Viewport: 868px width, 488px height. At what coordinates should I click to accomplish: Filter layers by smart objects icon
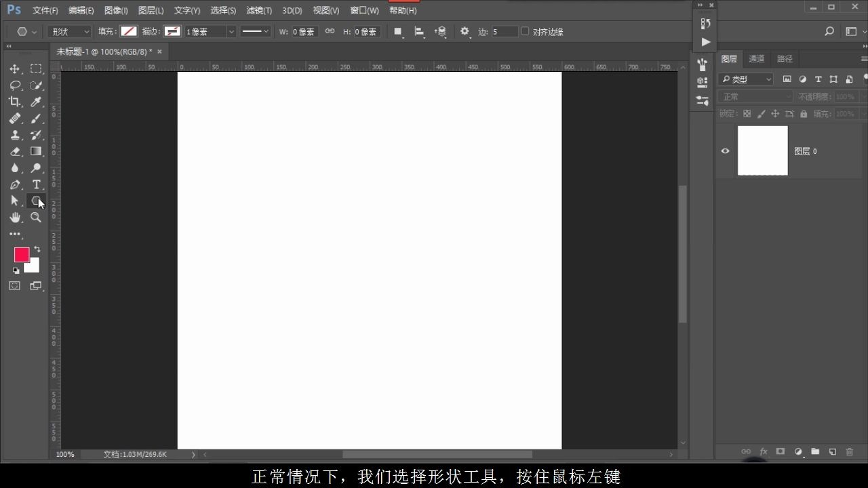tap(849, 79)
